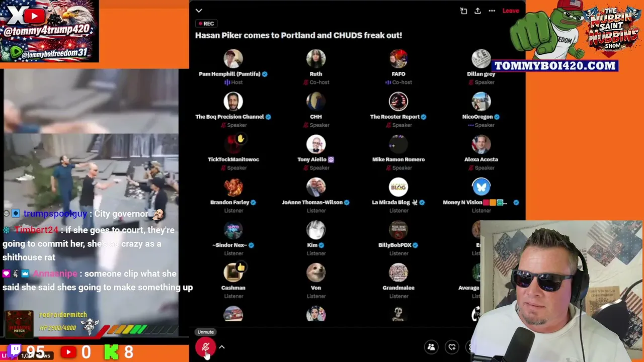Open the pop-out window icon next to share
Image resolution: width=644 pixels, height=362 pixels.
tap(463, 11)
